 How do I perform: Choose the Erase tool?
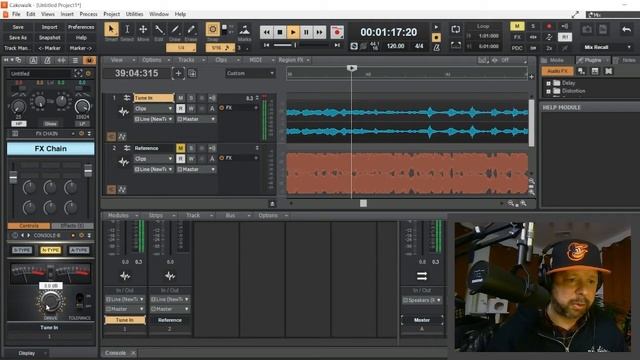coord(191,29)
